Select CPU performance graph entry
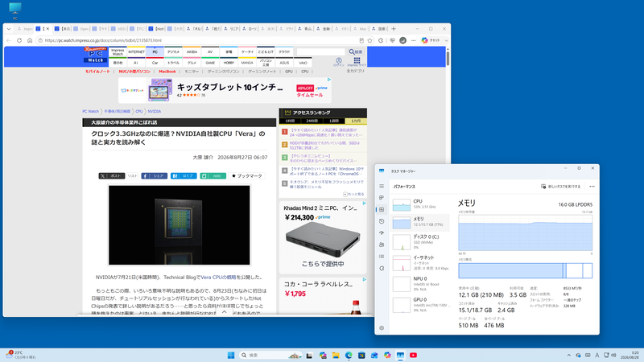 [x=420, y=204]
